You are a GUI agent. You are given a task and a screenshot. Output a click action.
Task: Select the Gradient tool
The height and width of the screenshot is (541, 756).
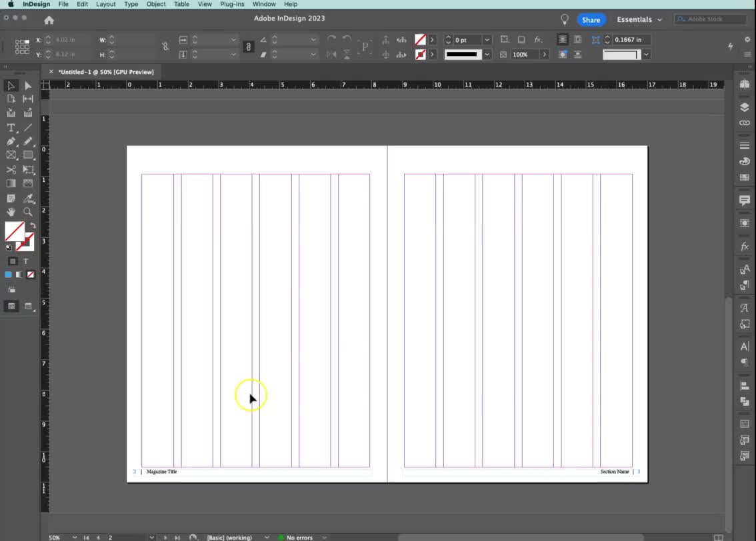11,184
